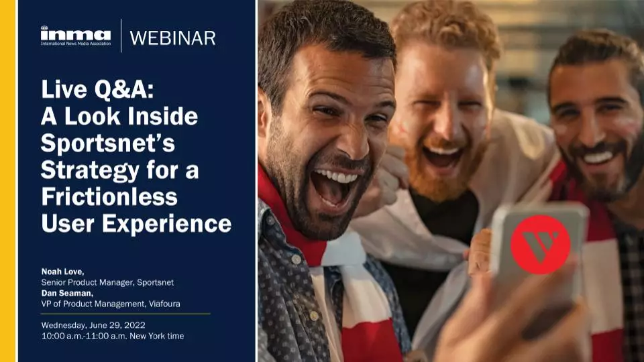Click the date 'Wednesday, June 29, 2022'
Viewport: 644px width, 362px height.
pos(93,326)
